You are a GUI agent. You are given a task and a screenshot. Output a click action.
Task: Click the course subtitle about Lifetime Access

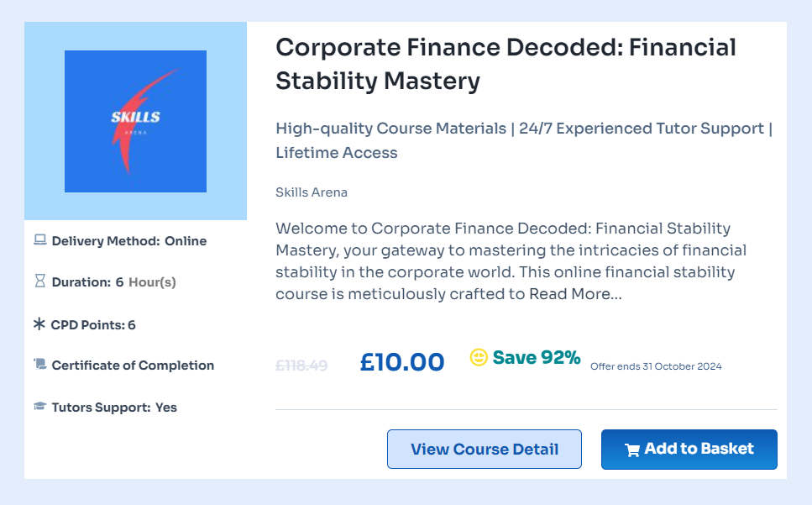pyautogui.click(x=523, y=140)
